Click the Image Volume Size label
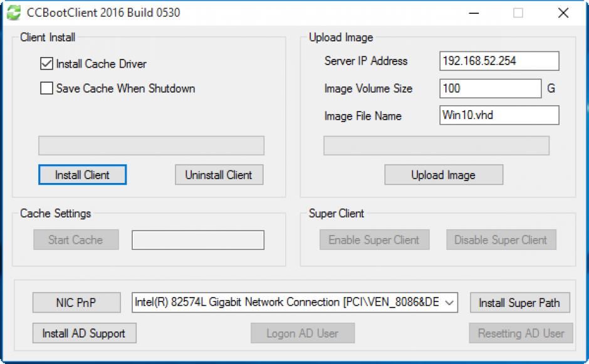 point(368,88)
